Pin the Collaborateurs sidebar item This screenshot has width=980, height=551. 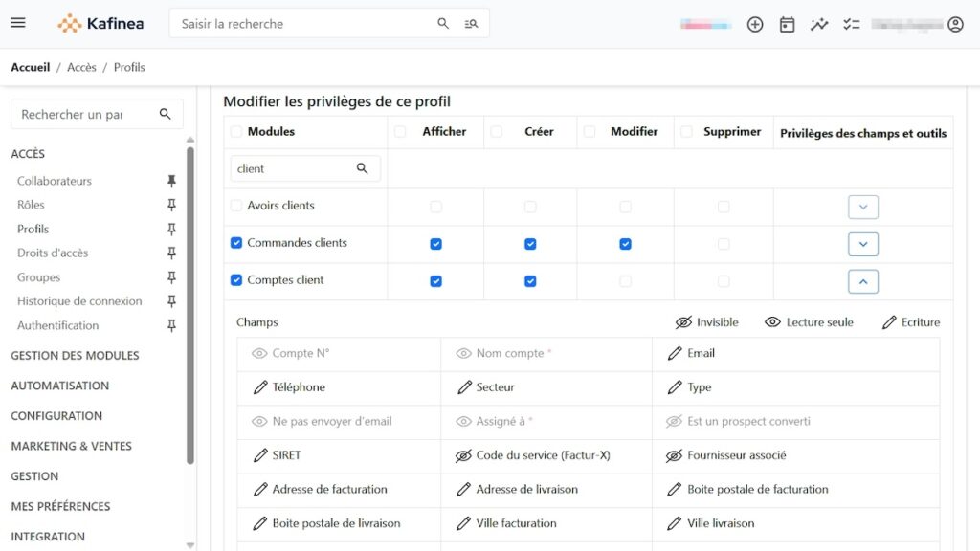pos(171,181)
